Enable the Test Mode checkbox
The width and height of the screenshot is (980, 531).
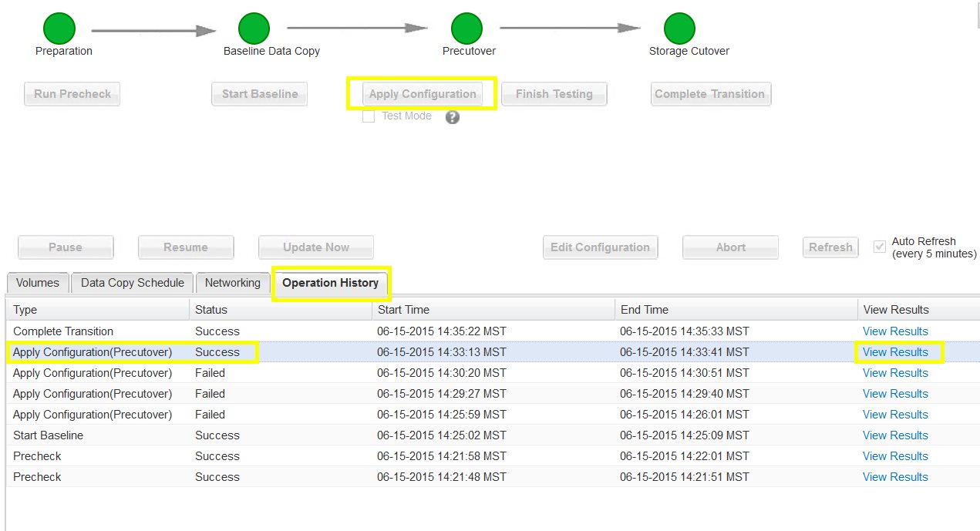coord(369,116)
